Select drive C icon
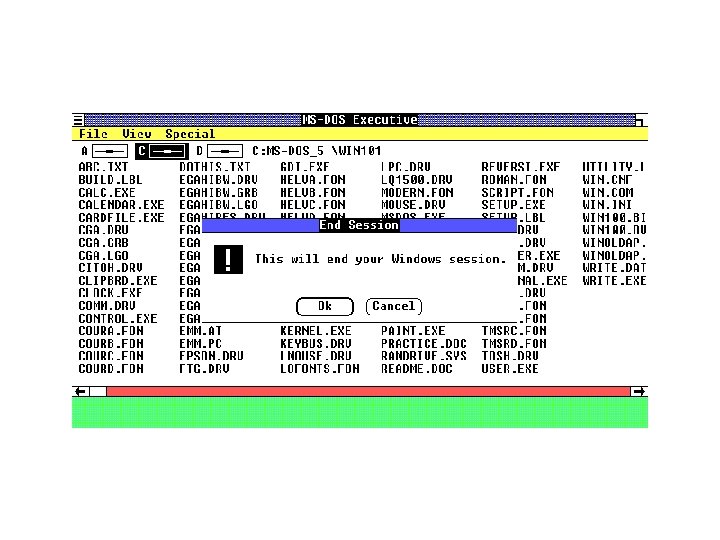Screen dimensions: 720x540 (x=162, y=151)
